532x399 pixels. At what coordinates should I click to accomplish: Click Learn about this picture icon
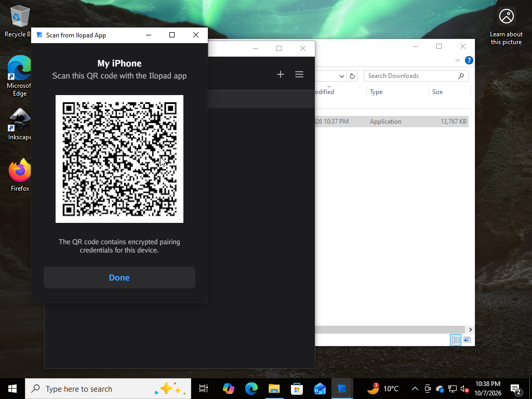[x=506, y=26]
